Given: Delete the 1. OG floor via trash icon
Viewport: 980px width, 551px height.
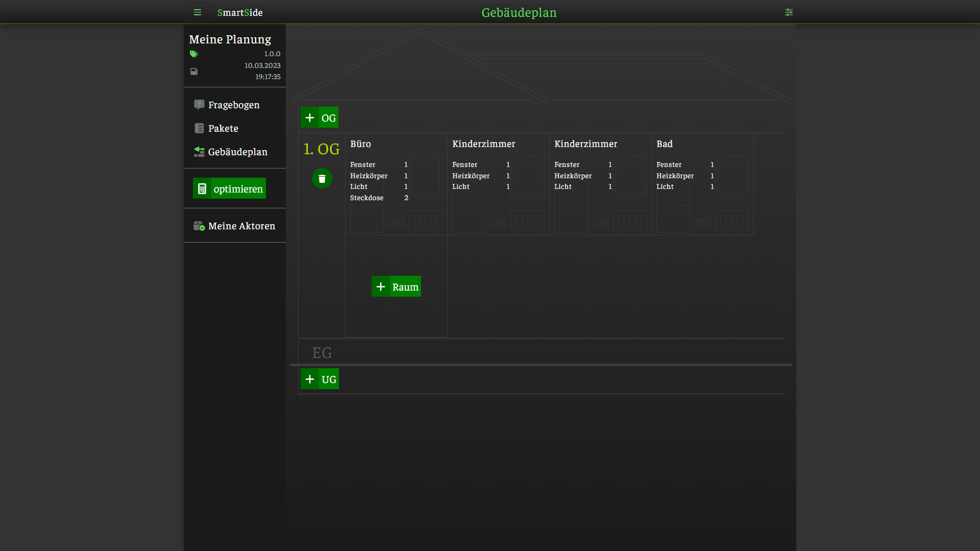Looking at the screenshot, I should 322,178.
